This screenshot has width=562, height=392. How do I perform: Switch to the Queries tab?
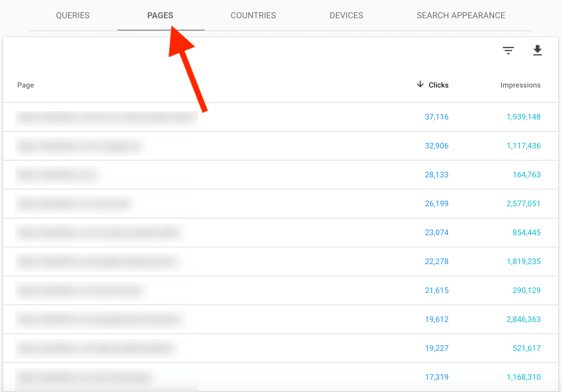[73, 16]
